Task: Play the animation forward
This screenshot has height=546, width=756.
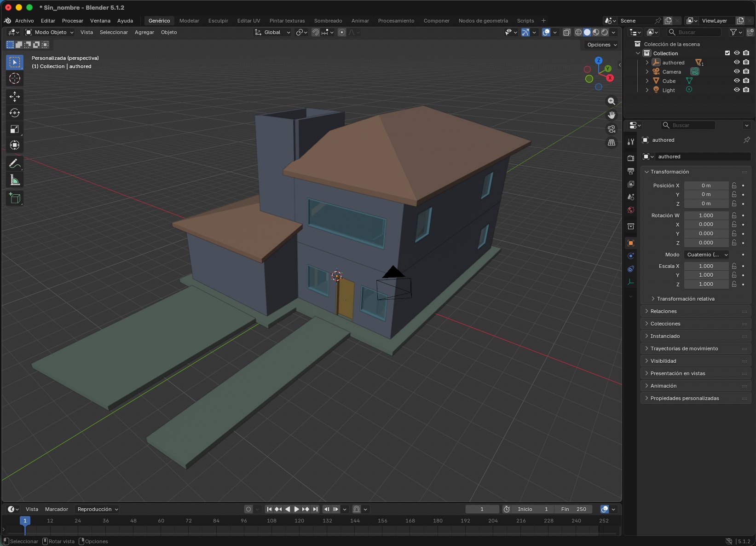Action: coord(297,509)
